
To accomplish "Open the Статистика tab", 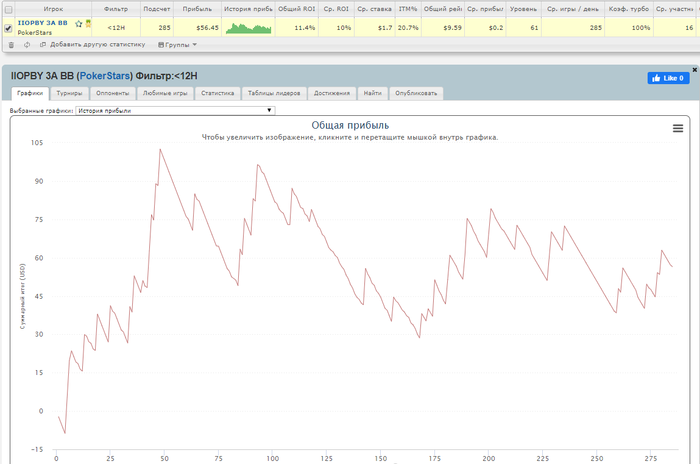I will 217,93.
